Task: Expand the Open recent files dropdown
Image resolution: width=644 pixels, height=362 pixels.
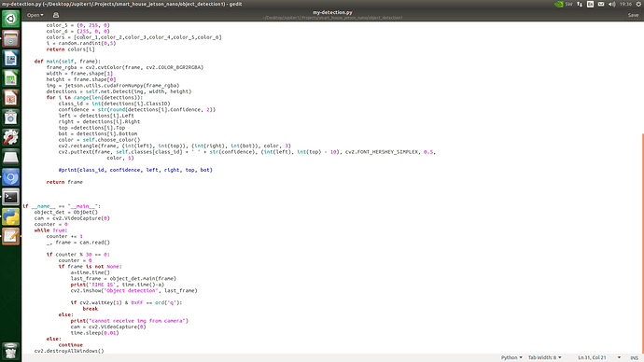Action: pos(35,15)
